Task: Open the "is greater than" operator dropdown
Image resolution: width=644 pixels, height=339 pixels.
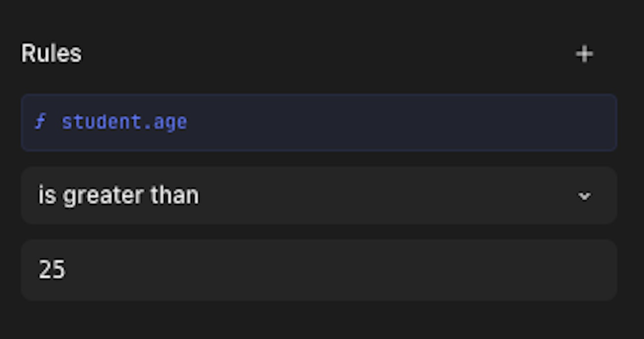Action: 319,195
